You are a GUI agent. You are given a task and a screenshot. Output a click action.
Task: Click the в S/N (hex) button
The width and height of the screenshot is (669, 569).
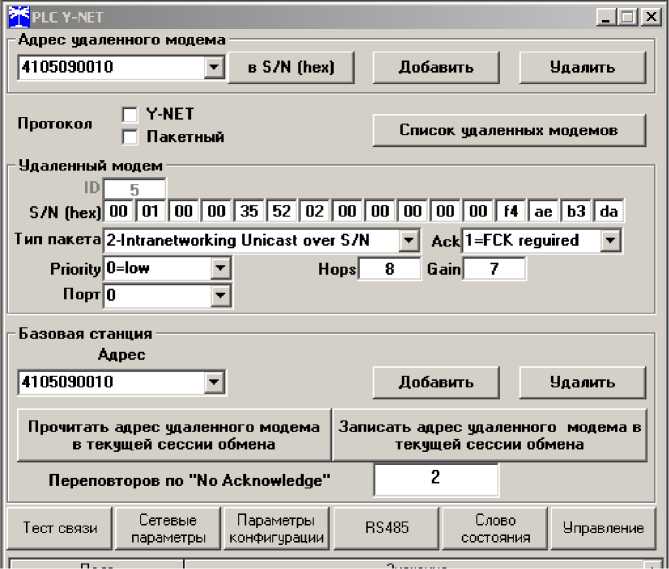[291, 67]
